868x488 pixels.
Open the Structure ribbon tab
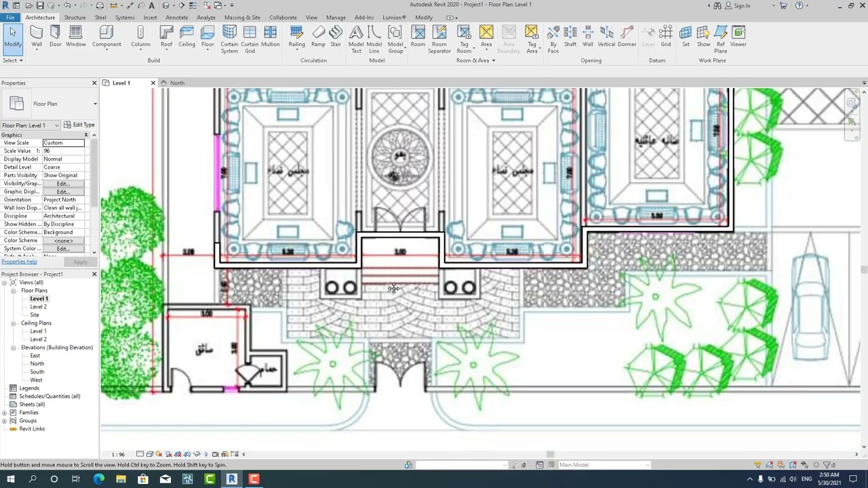(x=75, y=18)
